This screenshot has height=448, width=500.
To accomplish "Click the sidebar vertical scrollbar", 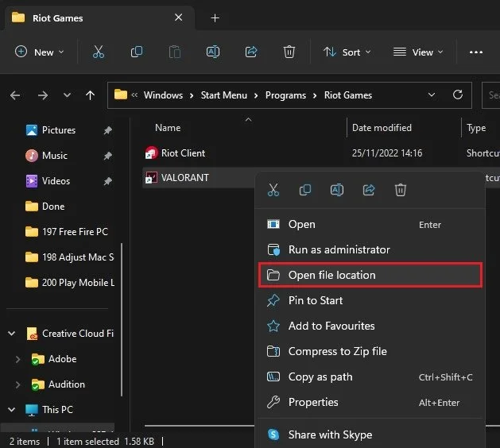I will click(122, 319).
